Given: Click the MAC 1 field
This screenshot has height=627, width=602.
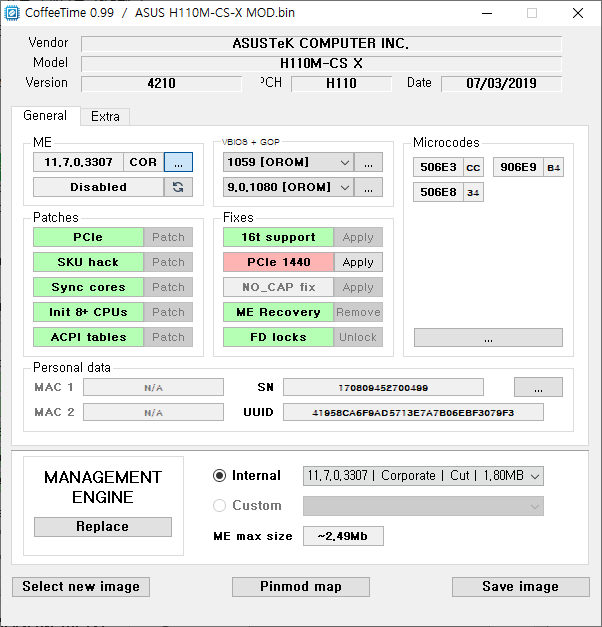Looking at the screenshot, I should (x=153, y=387).
